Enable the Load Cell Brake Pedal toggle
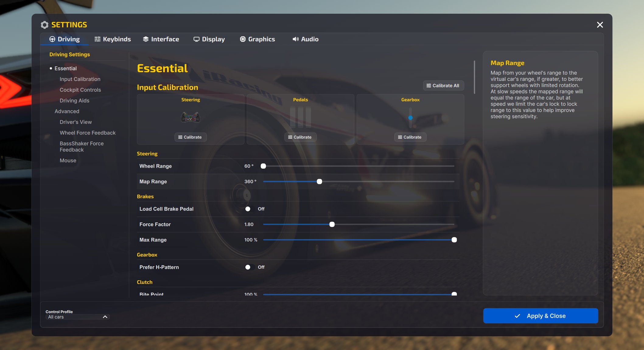Image resolution: width=644 pixels, height=350 pixels. [x=250, y=209]
